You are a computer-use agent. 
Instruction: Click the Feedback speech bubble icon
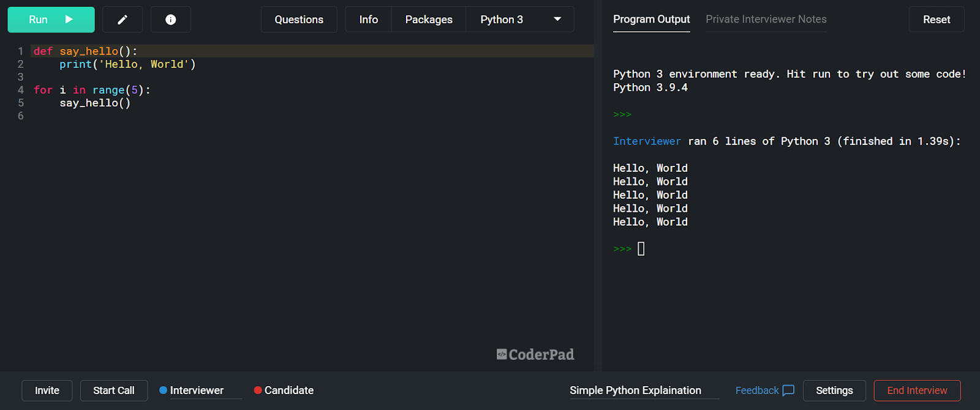788,390
